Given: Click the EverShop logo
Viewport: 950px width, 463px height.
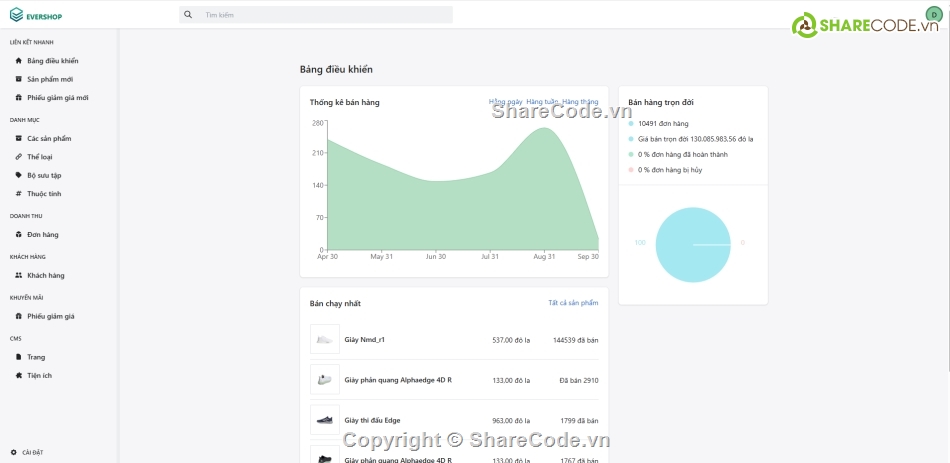Looking at the screenshot, I should click(x=36, y=15).
